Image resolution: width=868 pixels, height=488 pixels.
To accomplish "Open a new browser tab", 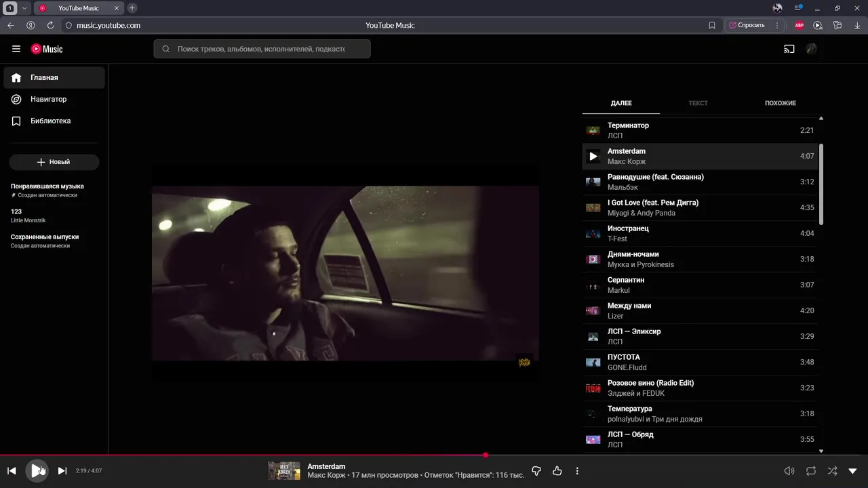I will click(132, 8).
